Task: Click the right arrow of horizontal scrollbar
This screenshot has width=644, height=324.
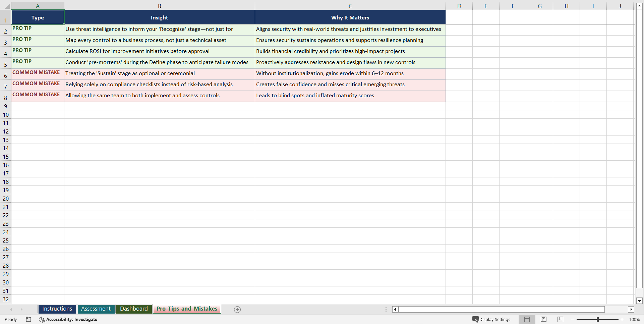Action: (x=632, y=309)
